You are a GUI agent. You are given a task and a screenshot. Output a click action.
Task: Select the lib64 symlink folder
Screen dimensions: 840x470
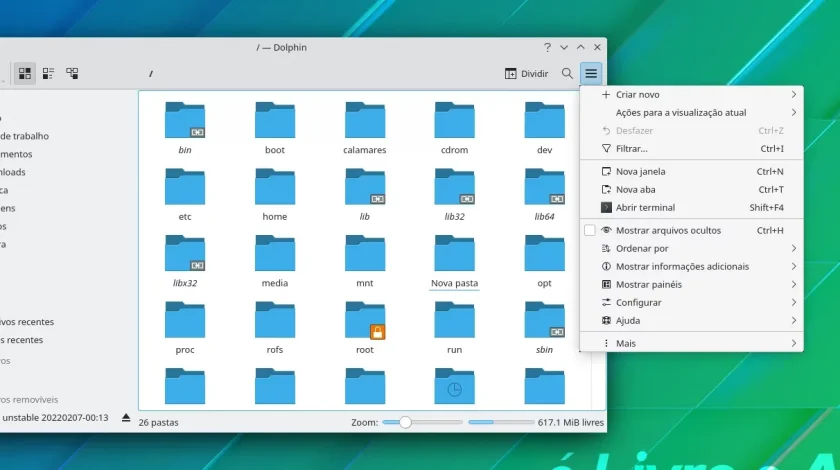tap(544, 195)
